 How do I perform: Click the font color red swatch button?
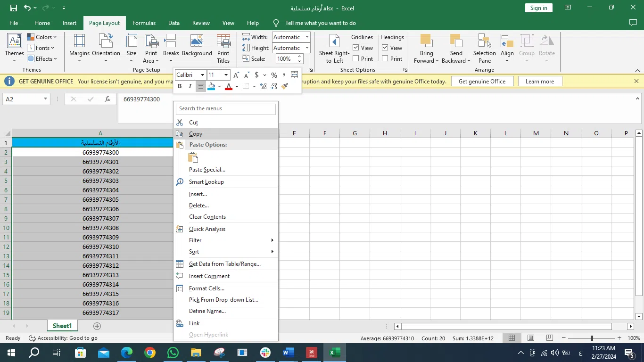coord(229,86)
